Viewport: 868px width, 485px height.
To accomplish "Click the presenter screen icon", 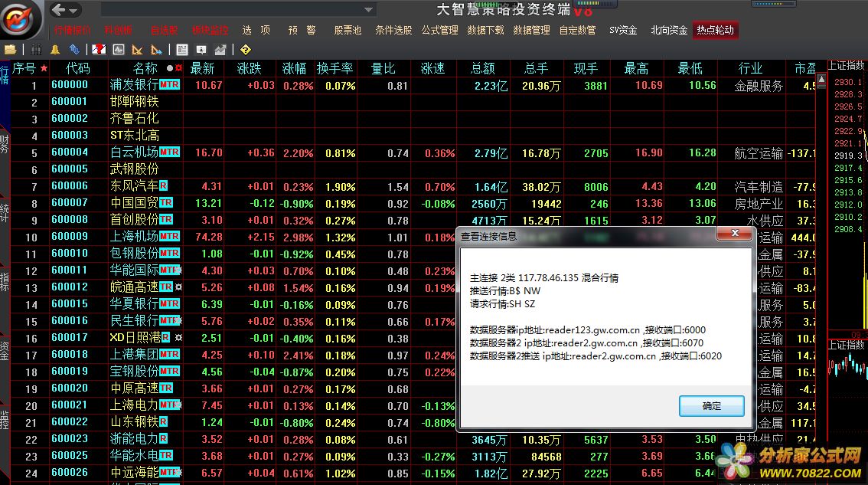I will tap(201, 50).
